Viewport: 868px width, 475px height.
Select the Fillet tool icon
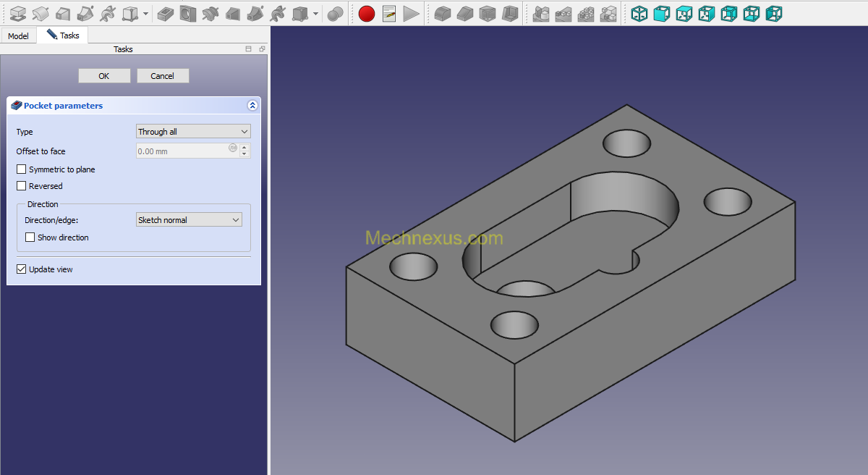coord(443,13)
